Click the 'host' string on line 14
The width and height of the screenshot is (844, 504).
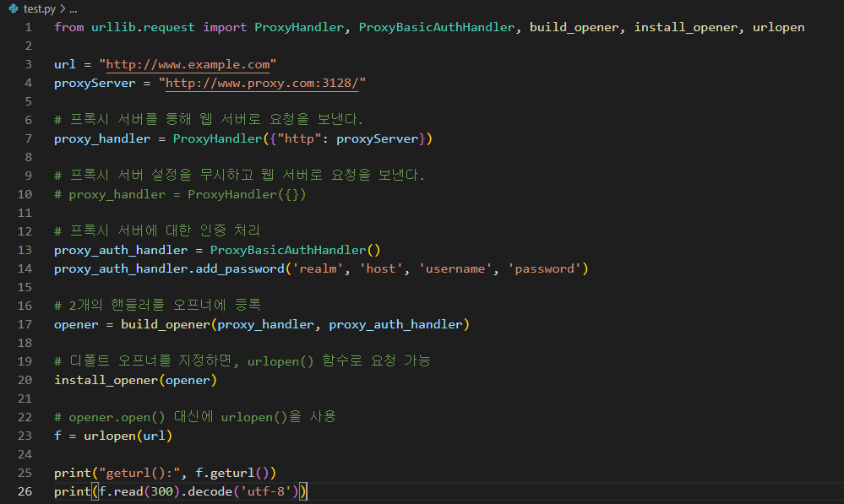[380, 269]
